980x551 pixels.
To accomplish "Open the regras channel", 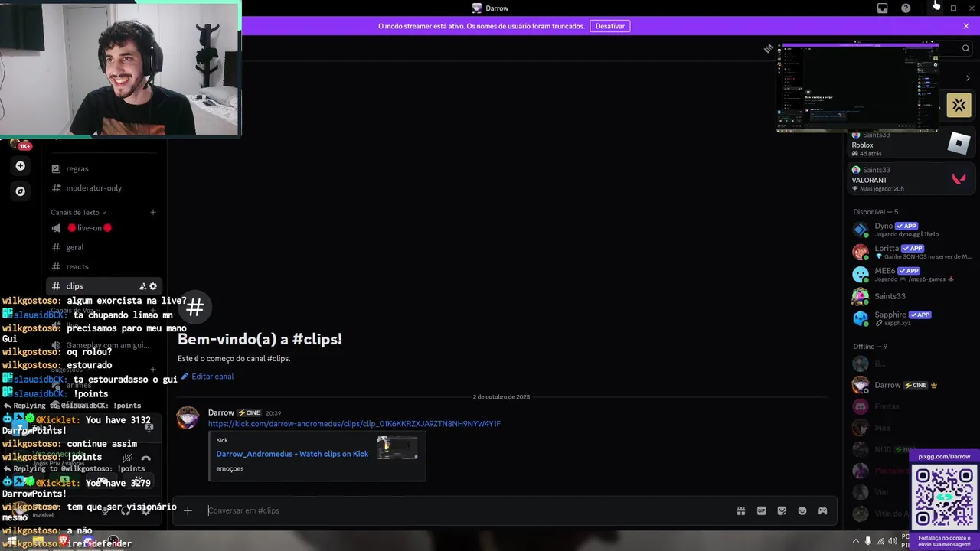I will click(x=103, y=168).
